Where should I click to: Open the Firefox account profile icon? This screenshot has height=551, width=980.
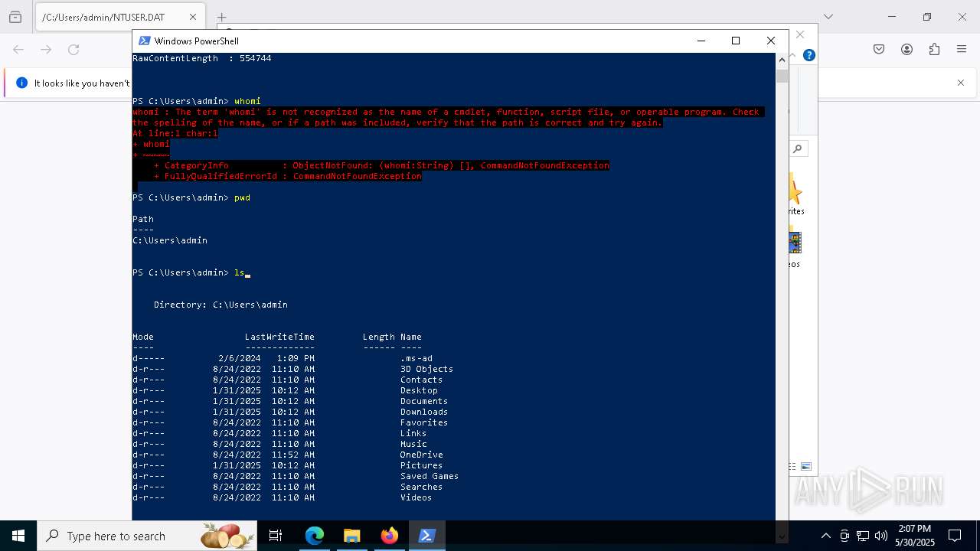click(x=906, y=49)
